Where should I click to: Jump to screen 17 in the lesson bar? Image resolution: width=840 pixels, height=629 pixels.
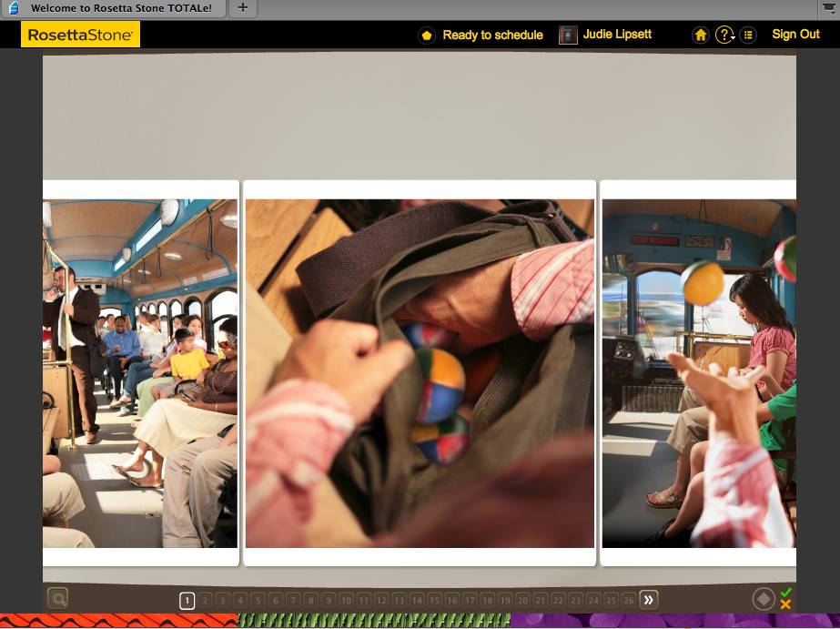(470, 601)
